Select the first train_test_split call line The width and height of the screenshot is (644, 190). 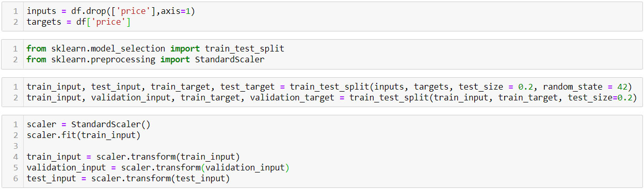pyautogui.click(x=329, y=87)
